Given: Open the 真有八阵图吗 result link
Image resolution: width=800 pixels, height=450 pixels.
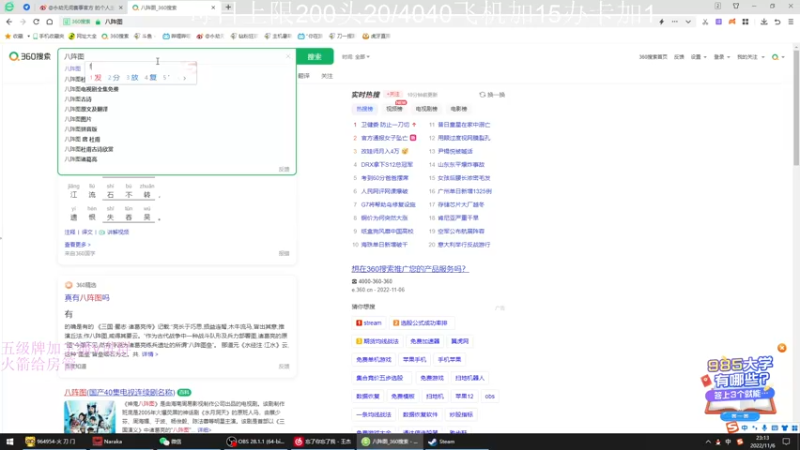Looking at the screenshot, I should tap(87, 298).
